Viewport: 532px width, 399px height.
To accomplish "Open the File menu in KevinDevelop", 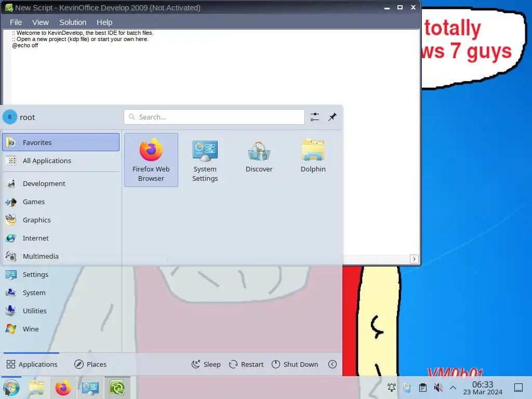I will [16, 22].
